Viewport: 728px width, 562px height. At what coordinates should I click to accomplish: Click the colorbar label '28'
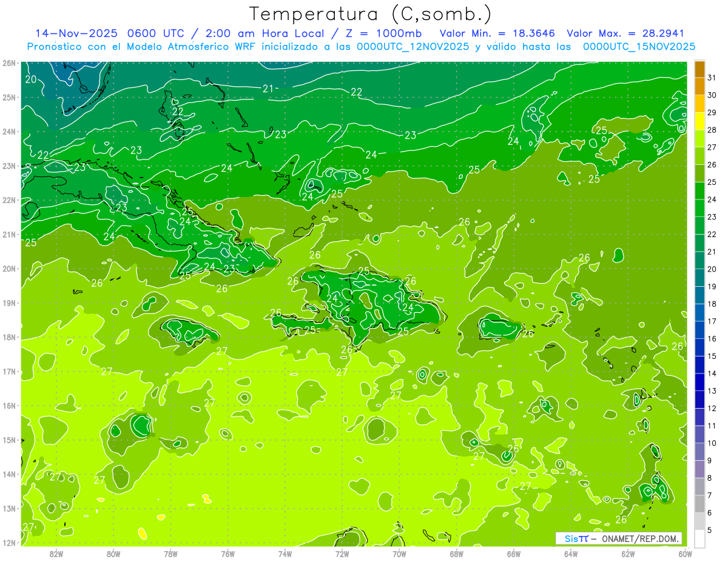tap(712, 130)
